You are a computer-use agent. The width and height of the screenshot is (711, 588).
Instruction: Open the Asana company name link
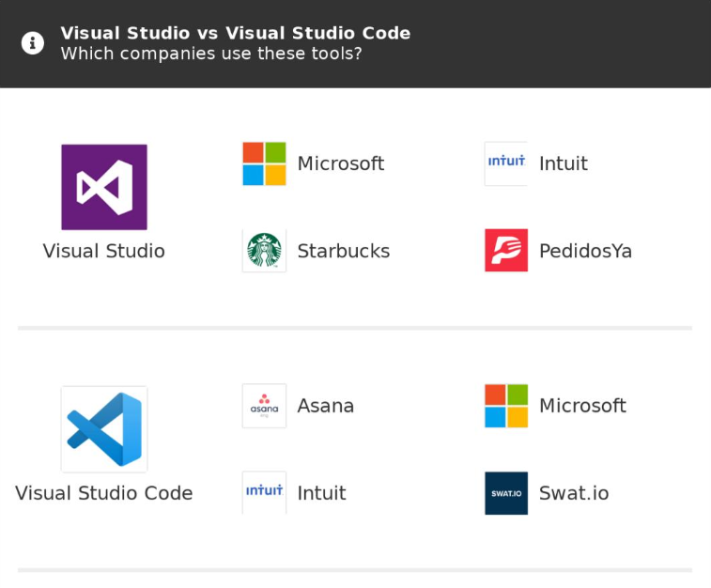point(326,406)
